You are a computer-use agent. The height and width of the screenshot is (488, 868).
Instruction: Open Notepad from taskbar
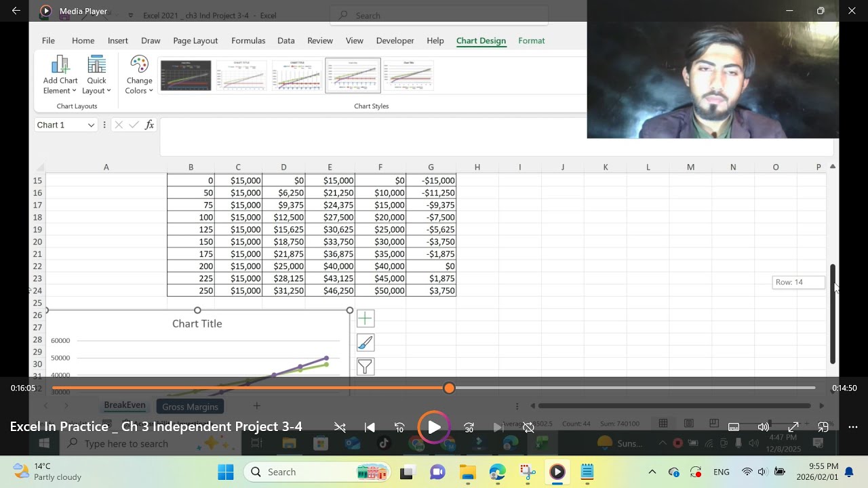pyautogui.click(x=587, y=472)
